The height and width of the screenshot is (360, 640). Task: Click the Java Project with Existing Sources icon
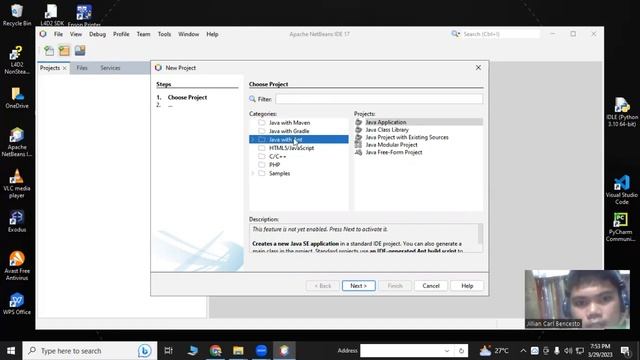pyautogui.click(x=358, y=137)
